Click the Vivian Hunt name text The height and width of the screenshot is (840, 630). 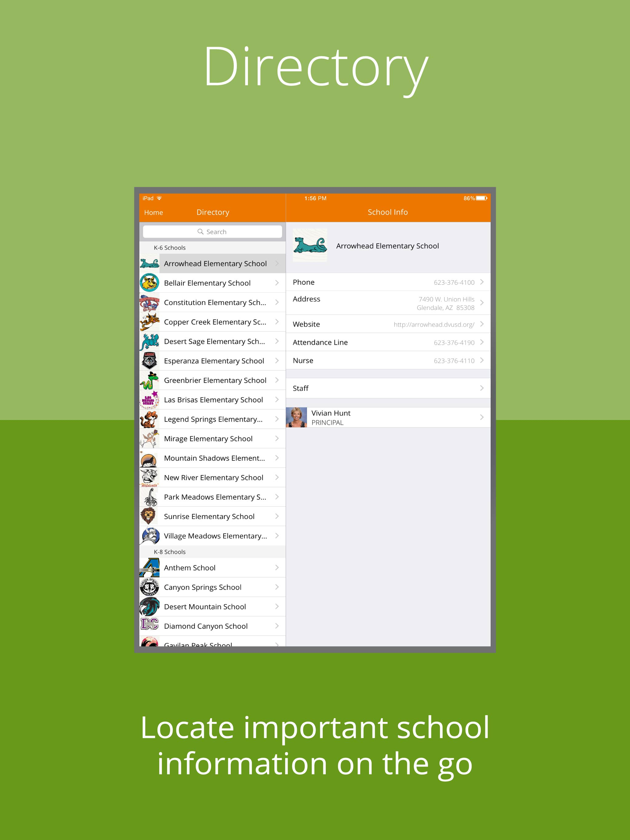click(331, 413)
